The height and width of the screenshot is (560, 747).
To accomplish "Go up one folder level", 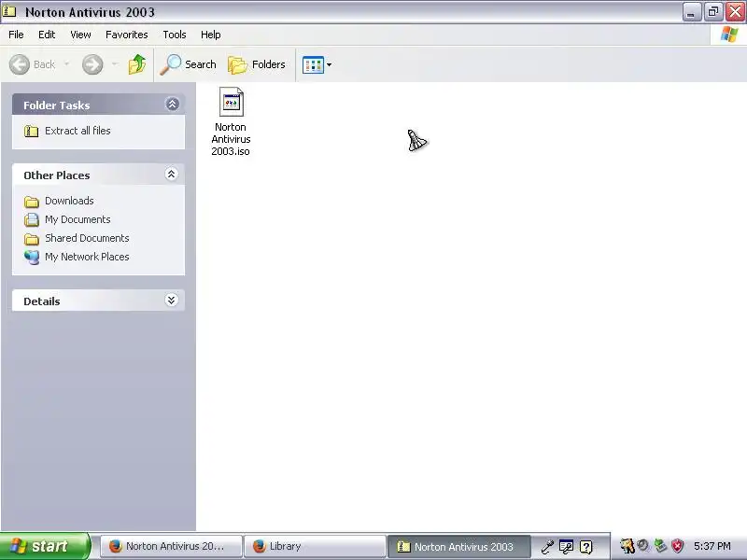I will click(x=137, y=64).
